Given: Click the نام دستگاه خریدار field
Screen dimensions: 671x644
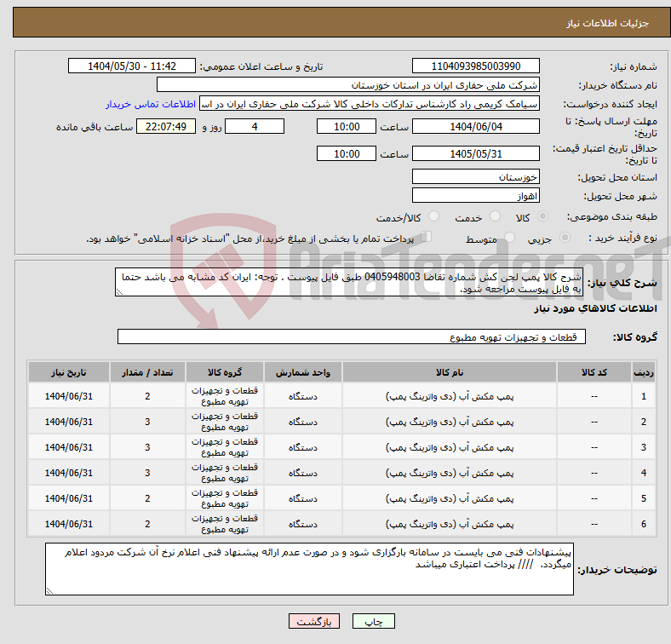Looking at the screenshot, I should pos(349,85).
